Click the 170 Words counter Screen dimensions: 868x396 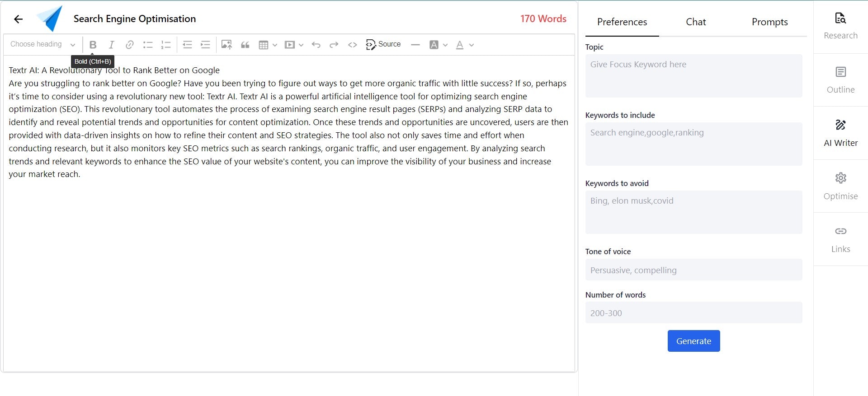[x=543, y=19]
